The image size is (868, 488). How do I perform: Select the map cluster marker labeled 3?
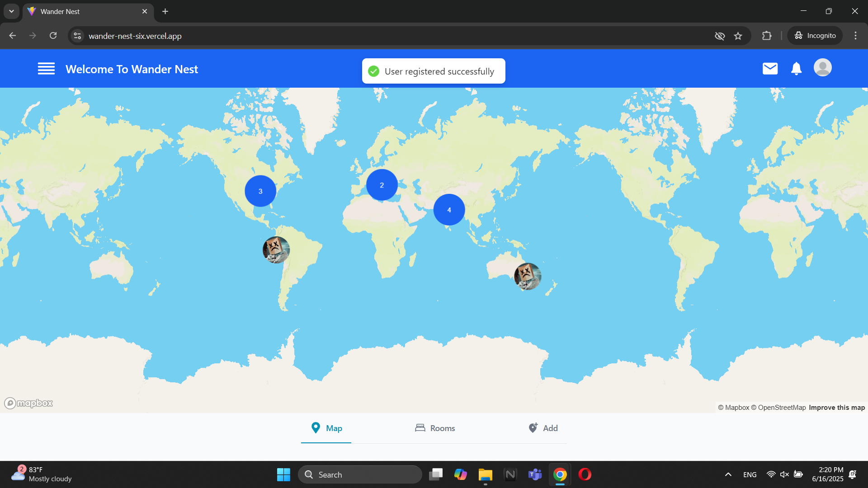tap(260, 191)
